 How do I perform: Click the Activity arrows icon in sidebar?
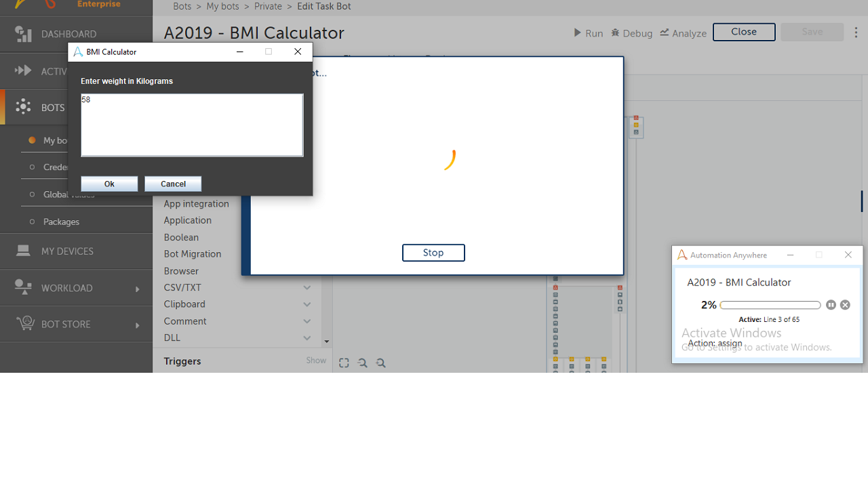tap(23, 70)
